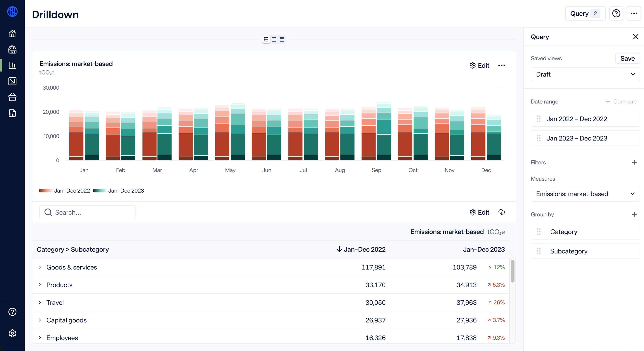Open the Draft saved views dropdown
The image size is (644, 351).
click(x=585, y=74)
